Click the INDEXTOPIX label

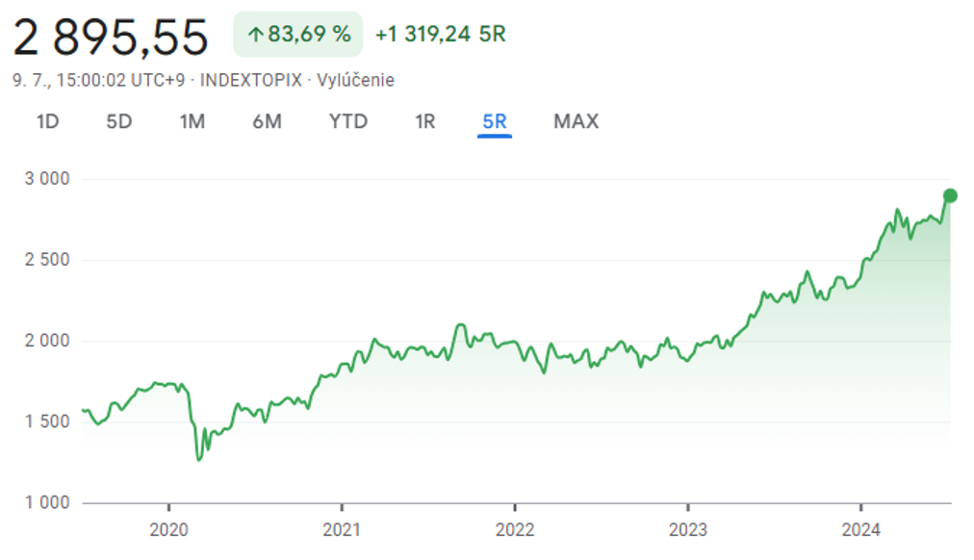pos(250,81)
